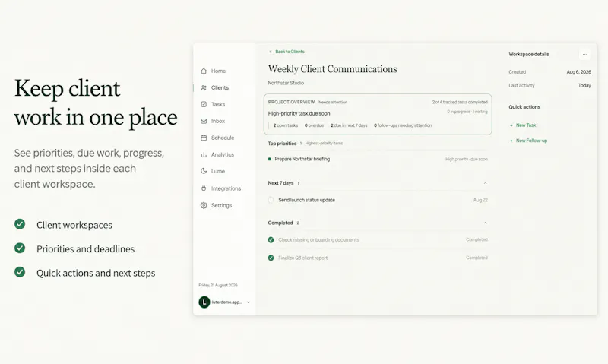
Task: Open Lume from the sidebar
Action: tap(218, 171)
